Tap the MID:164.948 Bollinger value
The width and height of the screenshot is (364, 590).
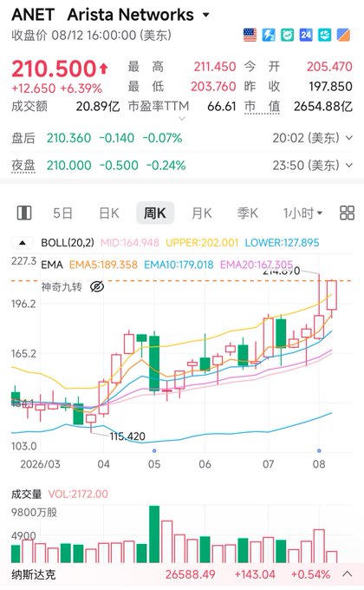pos(130,243)
